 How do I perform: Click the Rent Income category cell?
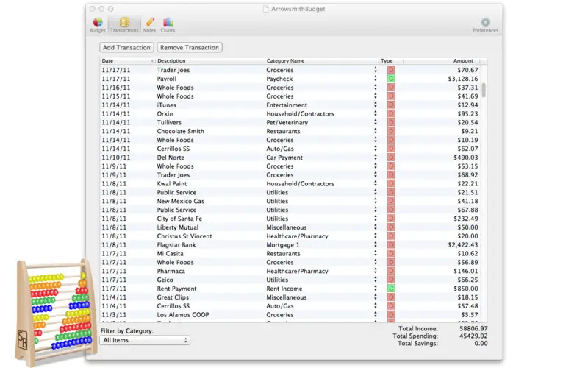pos(284,289)
